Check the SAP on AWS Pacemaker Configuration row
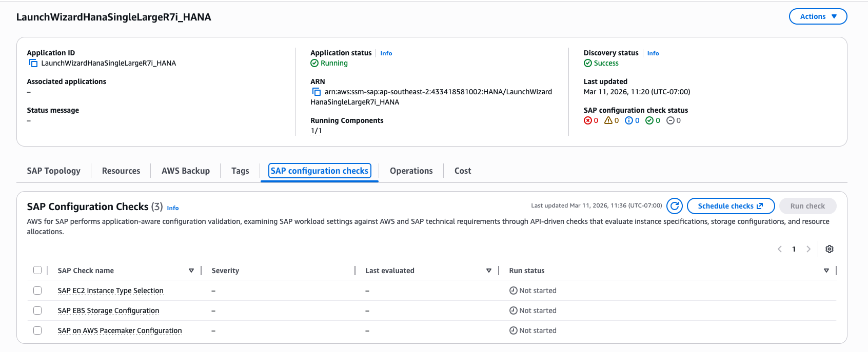Viewport: 868px width, 352px height. [x=37, y=330]
